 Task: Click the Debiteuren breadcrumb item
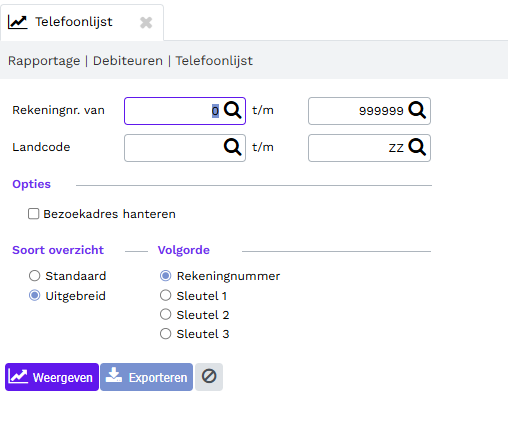[x=128, y=61]
